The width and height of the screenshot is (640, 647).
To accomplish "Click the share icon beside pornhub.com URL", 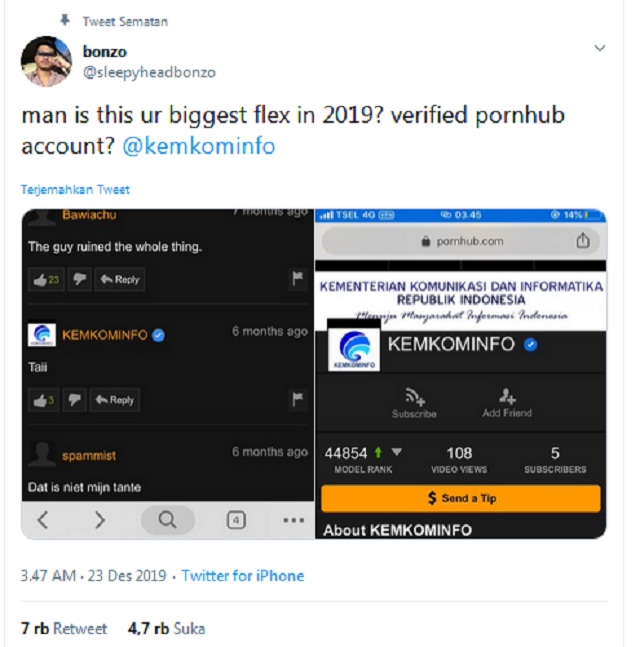I will pyautogui.click(x=583, y=240).
